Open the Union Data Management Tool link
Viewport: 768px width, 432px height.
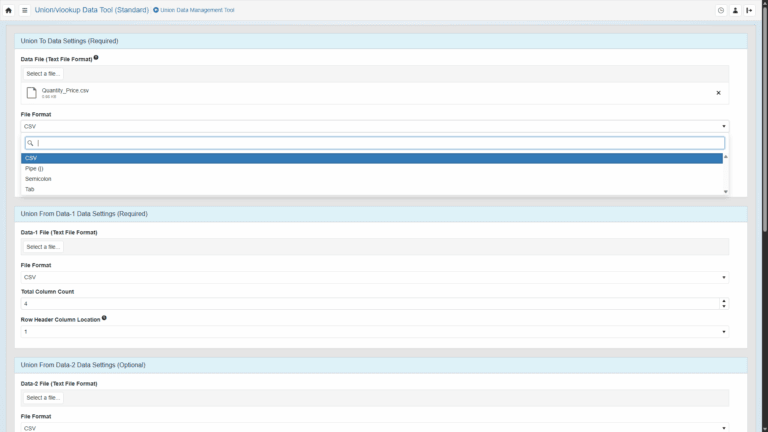click(x=197, y=10)
